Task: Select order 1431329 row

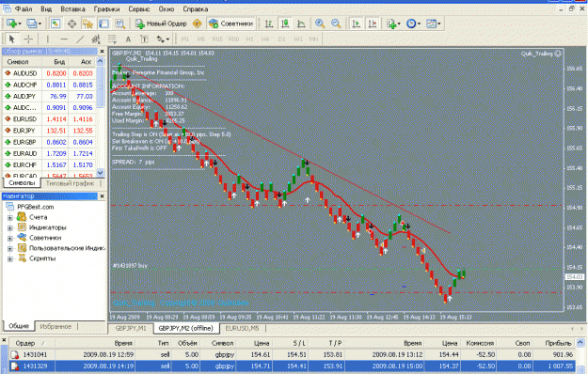Action: (x=293, y=366)
